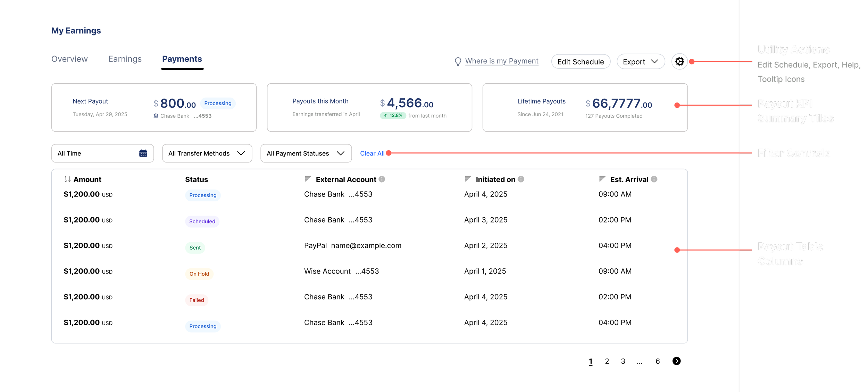Open Where is my Payment link
Screen dimensions: 868x392
click(502, 61)
